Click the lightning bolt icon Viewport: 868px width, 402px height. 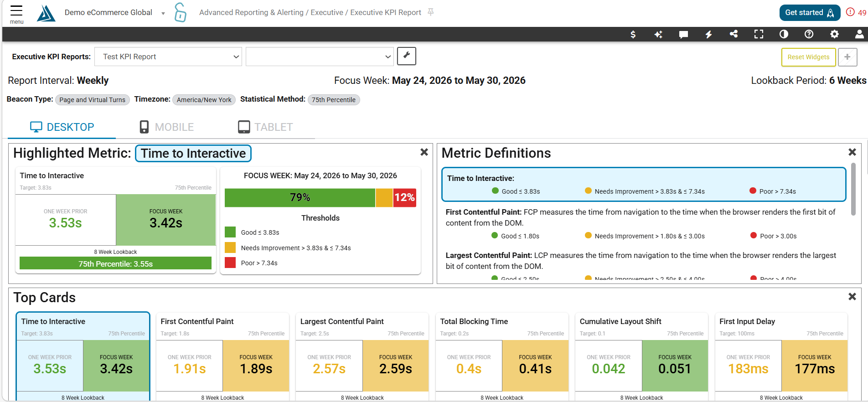(x=708, y=34)
